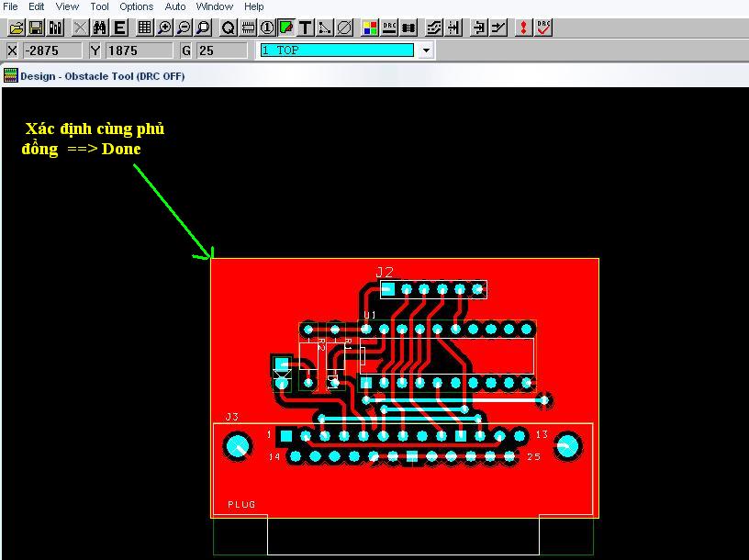Image resolution: width=749 pixels, height=560 pixels.
Task: Click the X coordinate field showing -2875
Action: click(52, 50)
